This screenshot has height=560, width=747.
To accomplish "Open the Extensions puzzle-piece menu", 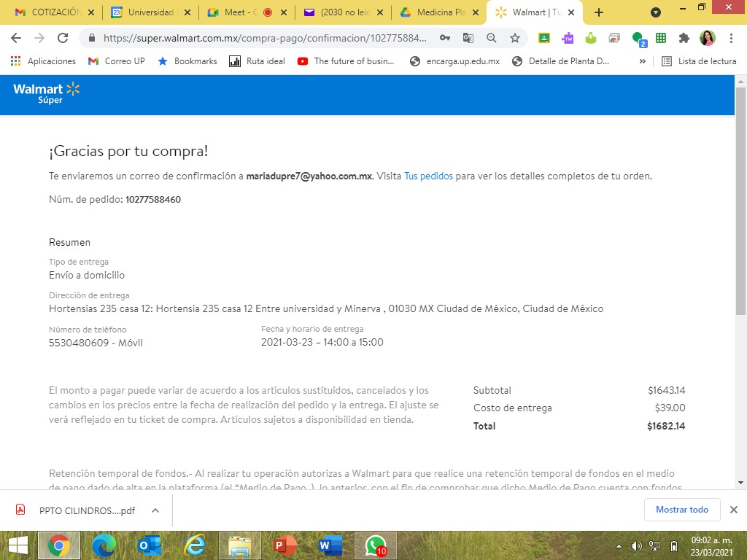I will 684,38.
